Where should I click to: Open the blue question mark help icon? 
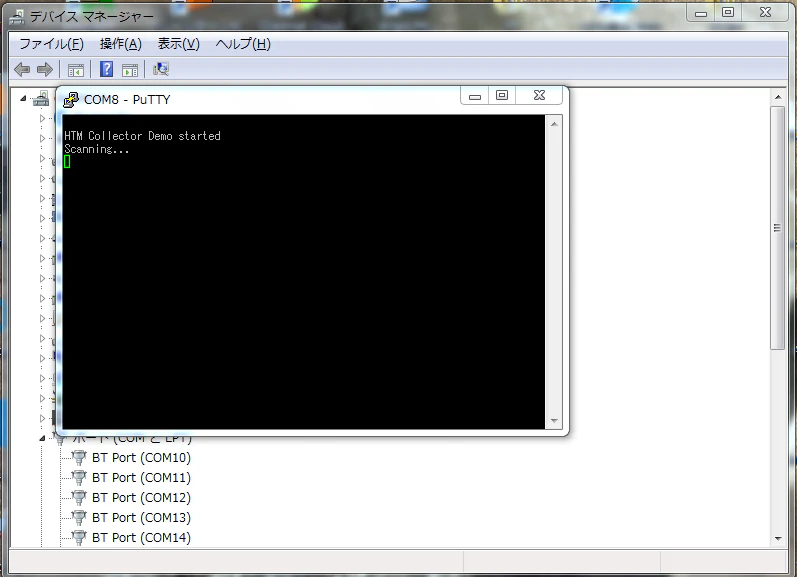[106, 69]
